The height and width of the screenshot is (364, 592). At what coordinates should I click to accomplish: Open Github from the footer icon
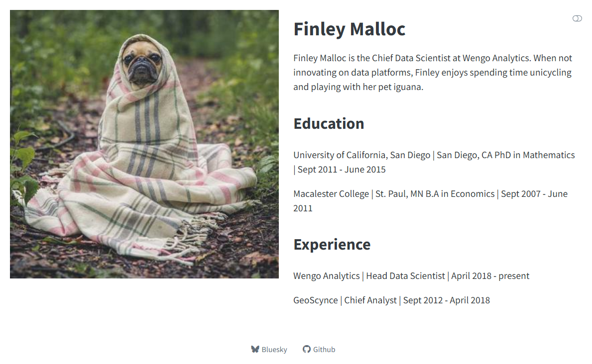click(x=306, y=349)
